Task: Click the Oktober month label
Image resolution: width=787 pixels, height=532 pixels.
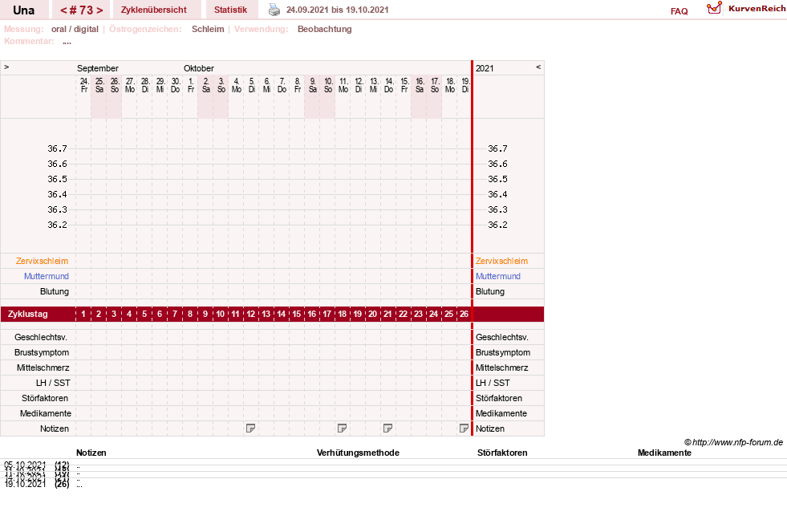Action: 198,68
